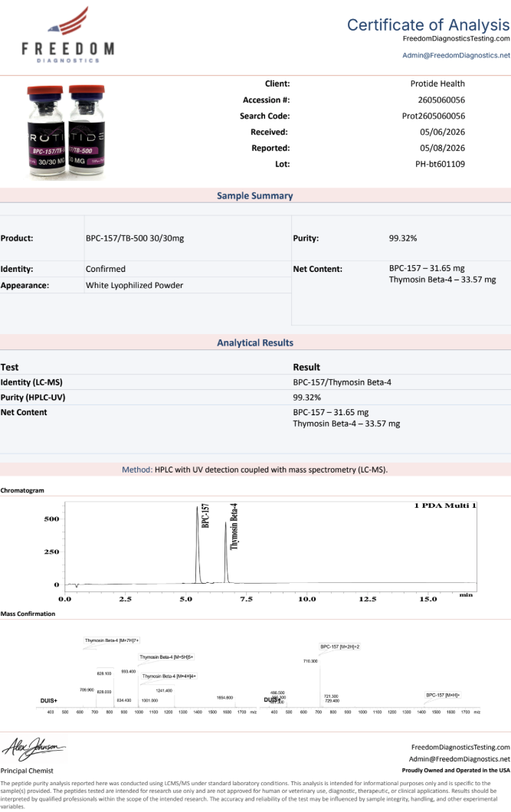Click the Mass Confirmation section label
This screenshot has width=511, height=812.
click(x=28, y=614)
